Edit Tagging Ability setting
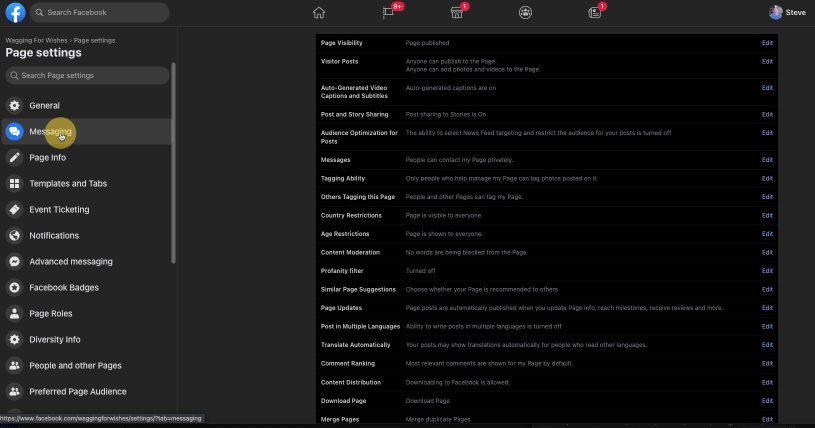This screenshot has height=428, width=815. (x=767, y=178)
